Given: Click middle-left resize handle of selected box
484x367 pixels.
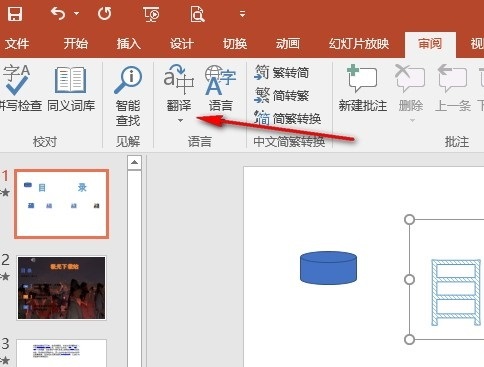Looking at the screenshot, I should [x=409, y=279].
